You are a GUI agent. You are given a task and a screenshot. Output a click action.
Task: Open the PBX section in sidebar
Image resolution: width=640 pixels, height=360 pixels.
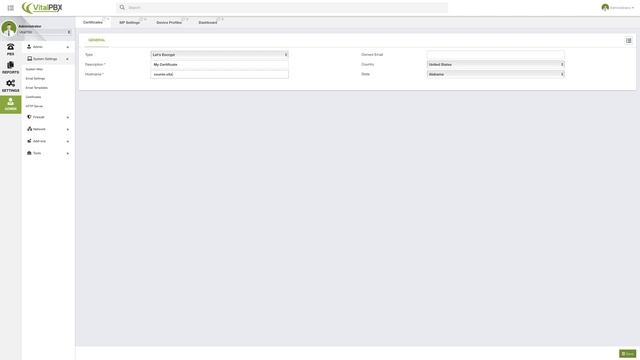tap(11, 49)
